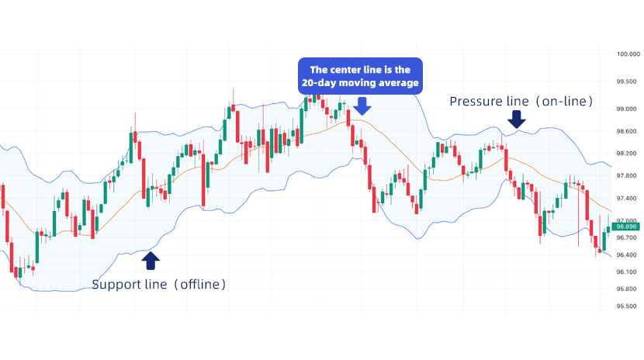This screenshot has height=360, width=644.
Task: Click the 99.000 price axis label
Action: [626, 109]
